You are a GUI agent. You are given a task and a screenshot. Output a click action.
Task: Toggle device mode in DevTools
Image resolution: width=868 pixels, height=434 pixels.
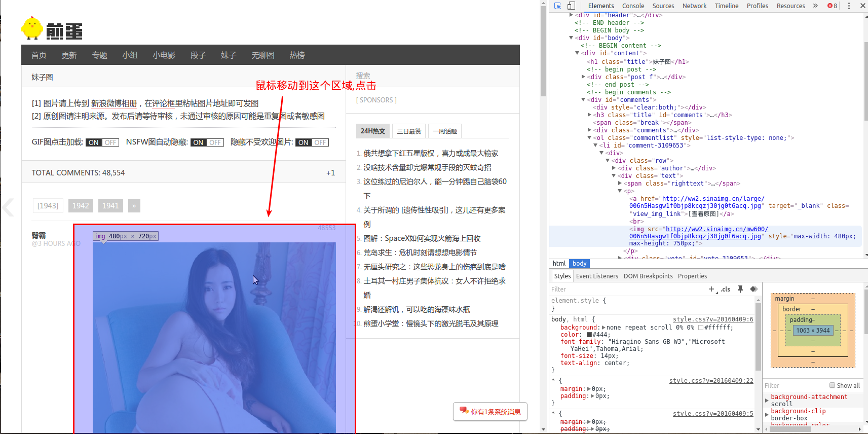click(x=571, y=6)
